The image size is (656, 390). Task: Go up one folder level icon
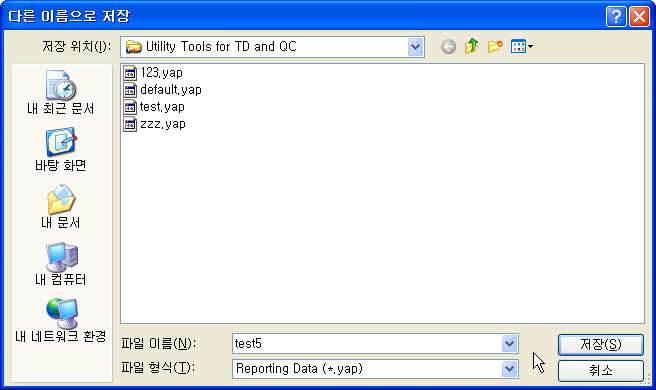coord(472,46)
